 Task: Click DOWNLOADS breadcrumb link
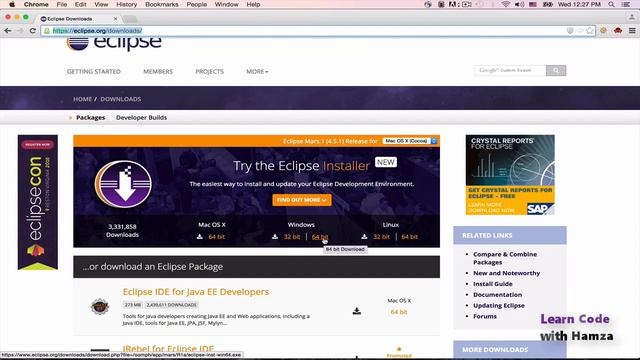click(x=121, y=99)
